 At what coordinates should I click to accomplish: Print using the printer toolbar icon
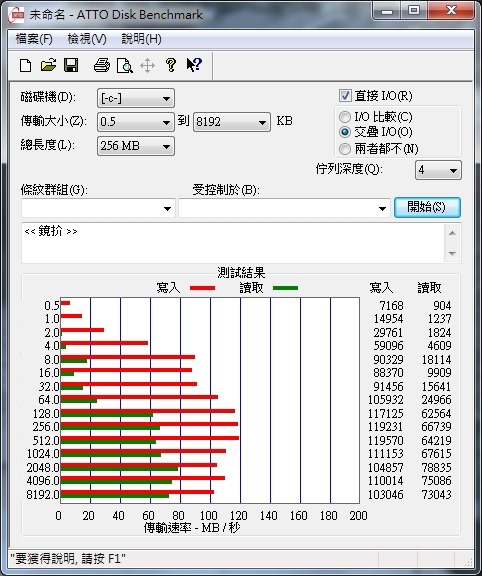tap(102, 65)
